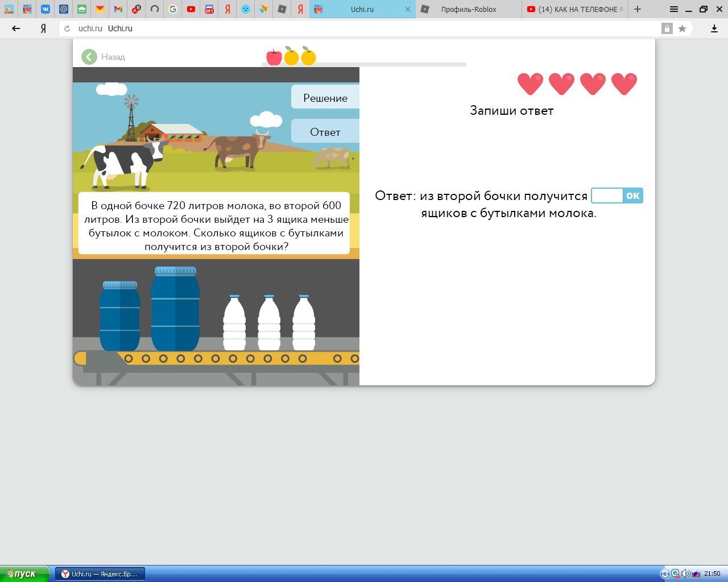Expand hidden tray icons arrow

(x=664, y=573)
